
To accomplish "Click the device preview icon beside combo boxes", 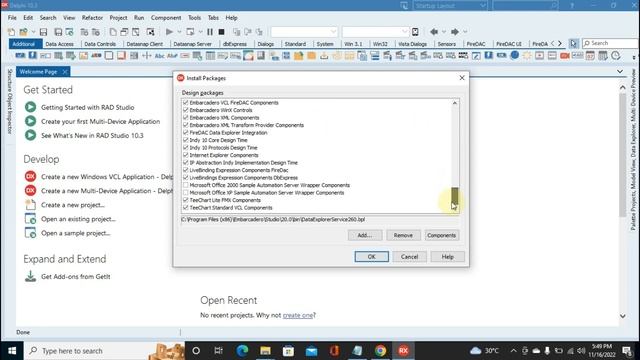I will click(x=415, y=32).
